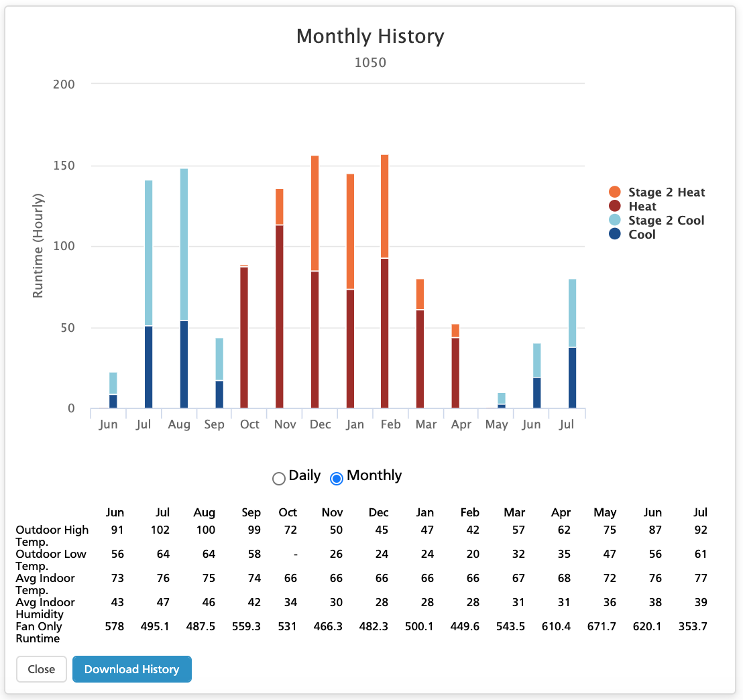Click the Outdoor Low Temp. value 20
Viewport: 743px width, 700px height.
click(473, 554)
